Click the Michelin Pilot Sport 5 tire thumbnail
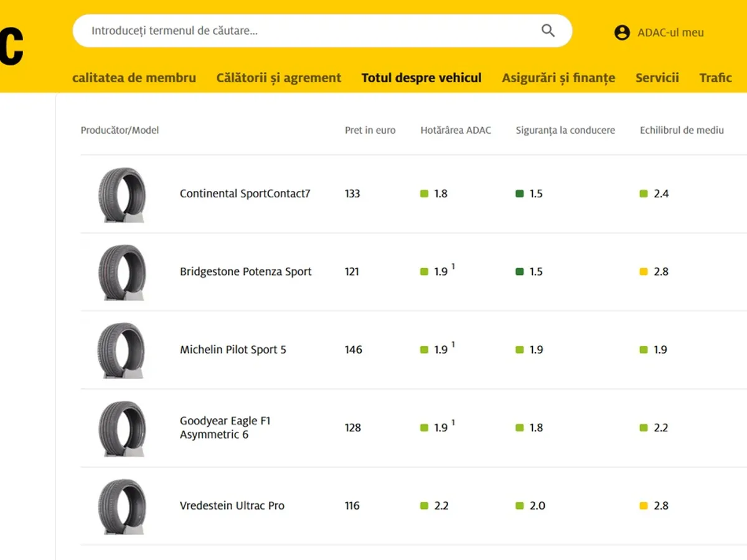The height and width of the screenshot is (560, 747). [x=122, y=350]
